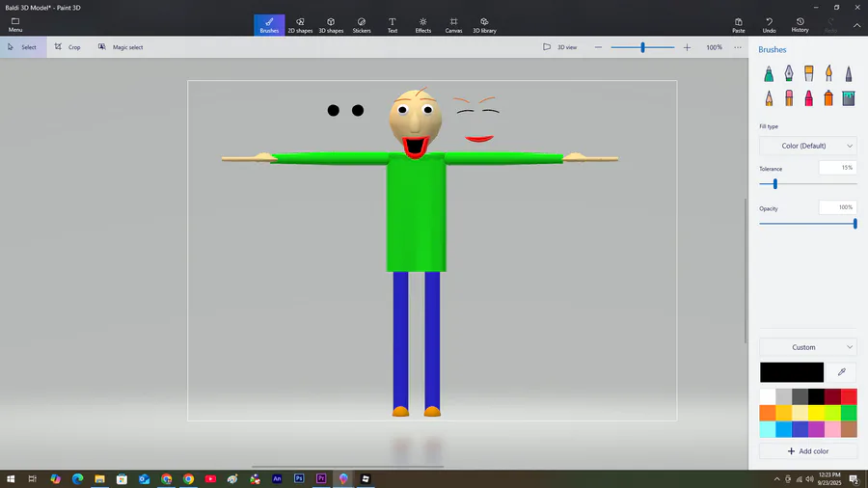This screenshot has height=488, width=868.
Task: Open the 3D library tab
Action: point(484,25)
